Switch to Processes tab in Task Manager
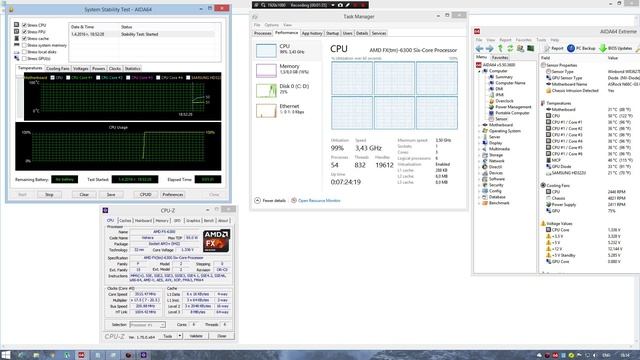The height and width of the screenshot is (360, 640). [262, 33]
